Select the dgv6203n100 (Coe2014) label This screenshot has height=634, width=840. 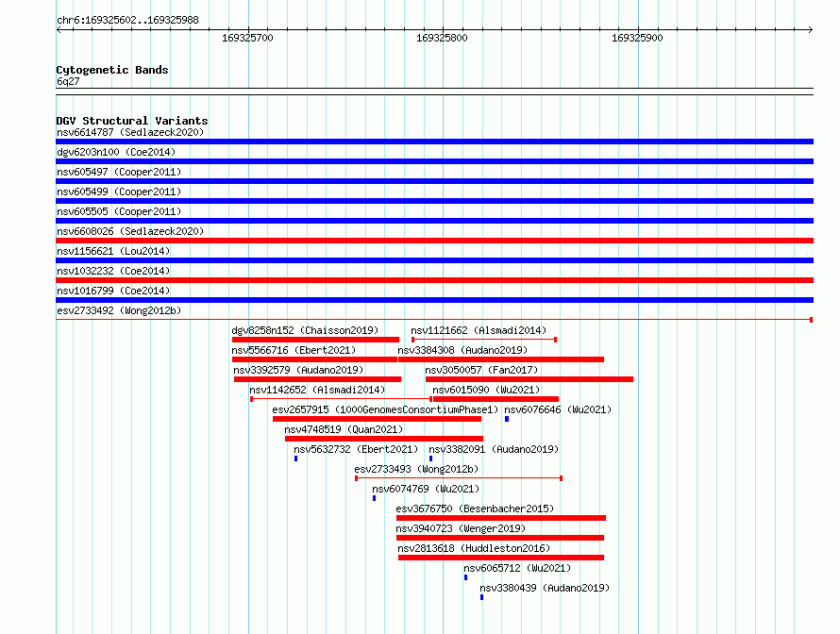(x=116, y=152)
